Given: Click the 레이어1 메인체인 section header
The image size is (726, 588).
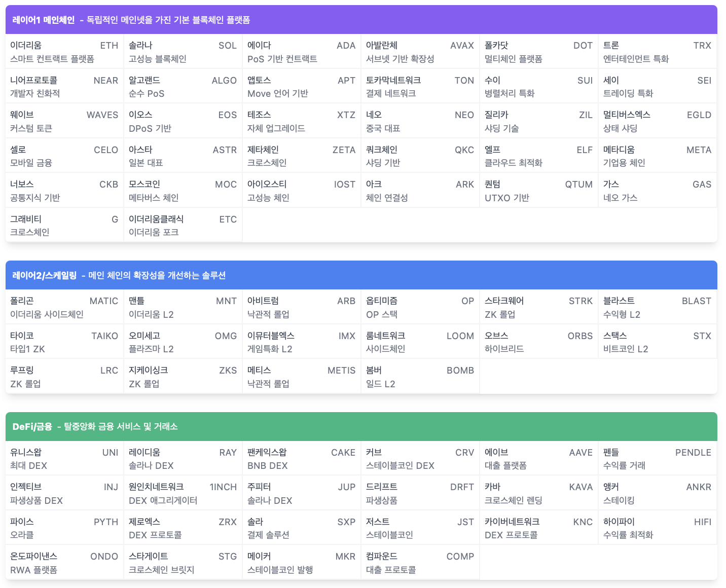Looking at the screenshot, I should pos(361,20).
